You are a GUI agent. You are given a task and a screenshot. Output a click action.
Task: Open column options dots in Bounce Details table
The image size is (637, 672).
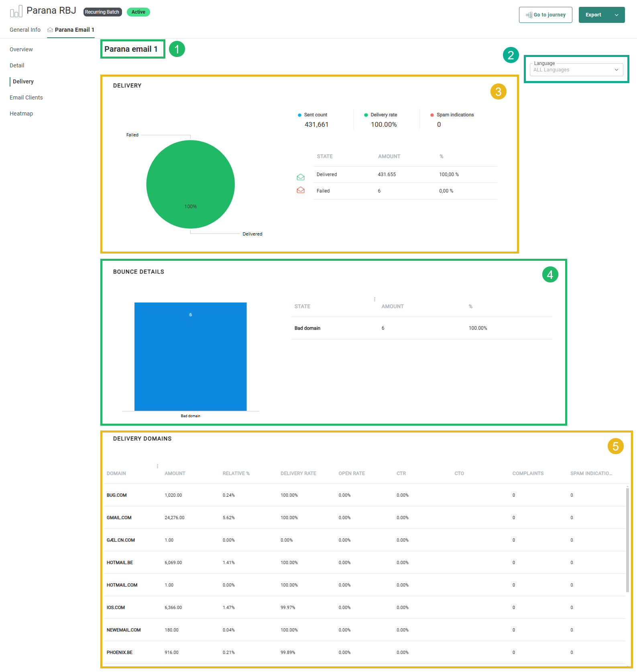click(x=374, y=299)
